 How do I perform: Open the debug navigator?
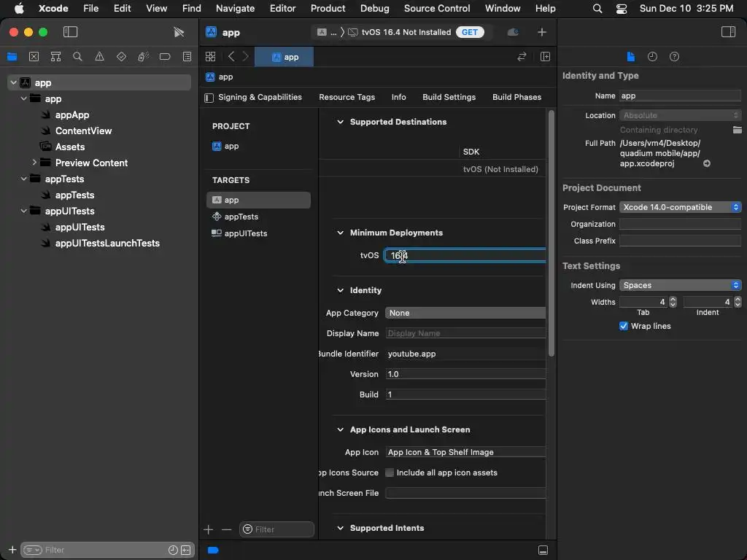[143, 57]
